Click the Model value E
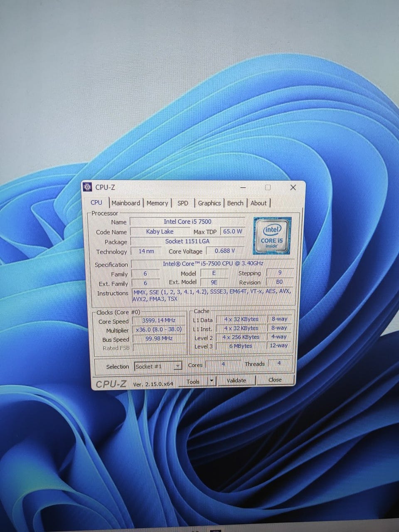The height and width of the screenshot is (532, 399). coord(214,273)
